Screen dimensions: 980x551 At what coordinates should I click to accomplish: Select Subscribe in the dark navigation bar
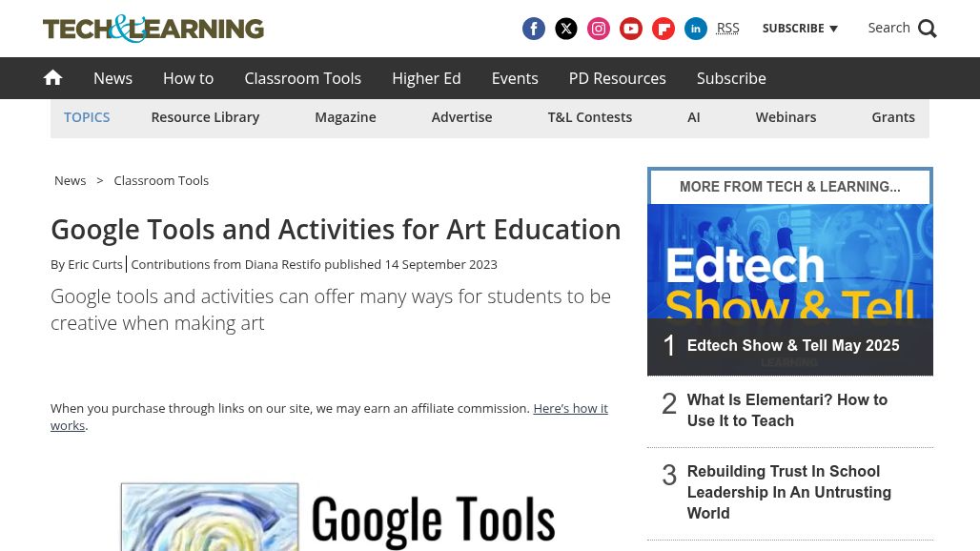tap(731, 78)
